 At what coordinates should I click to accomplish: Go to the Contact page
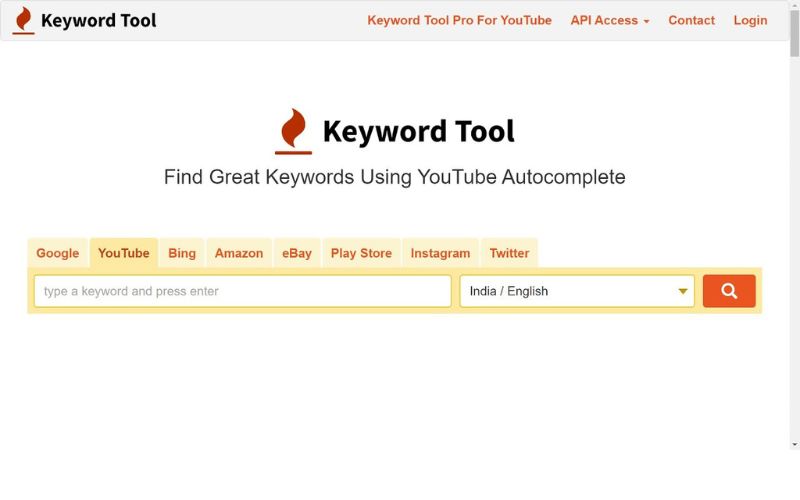pyautogui.click(x=691, y=20)
